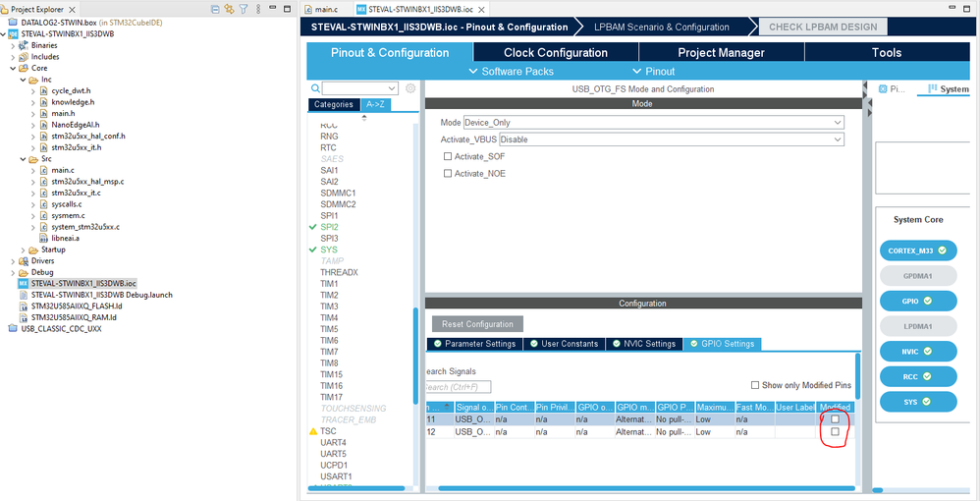The image size is (980, 501).
Task: Click the NanoEdgeAI.h file icon
Action: point(44,125)
